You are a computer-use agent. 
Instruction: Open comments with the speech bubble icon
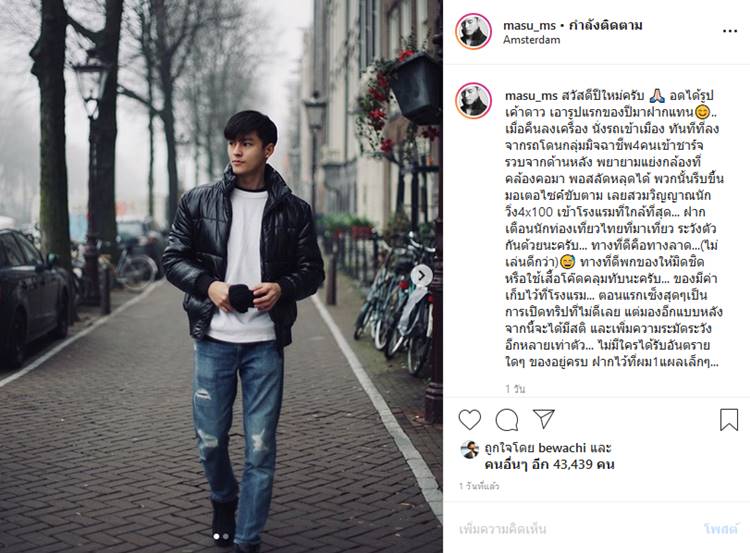(x=507, y=420)
